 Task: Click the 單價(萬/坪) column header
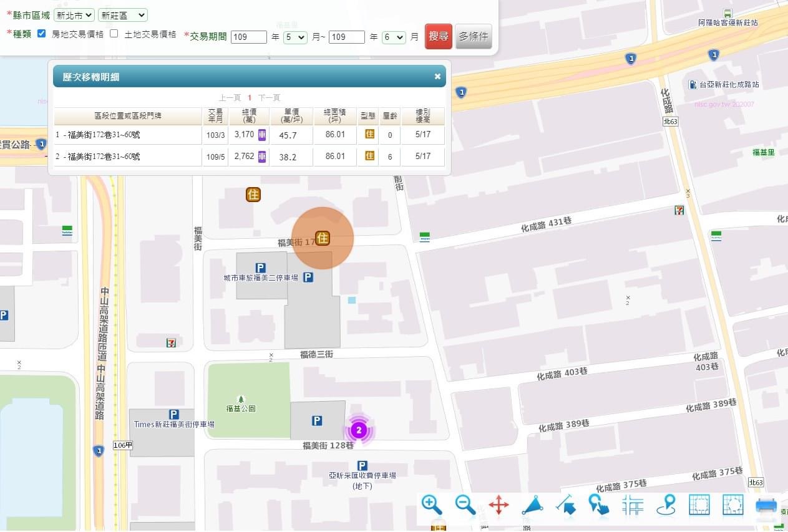coord(291,116)
